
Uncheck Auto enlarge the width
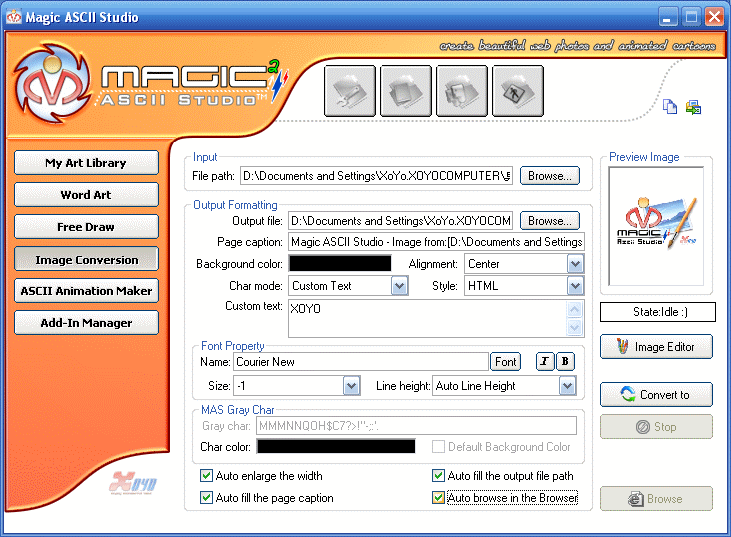(x=206, y=475)
